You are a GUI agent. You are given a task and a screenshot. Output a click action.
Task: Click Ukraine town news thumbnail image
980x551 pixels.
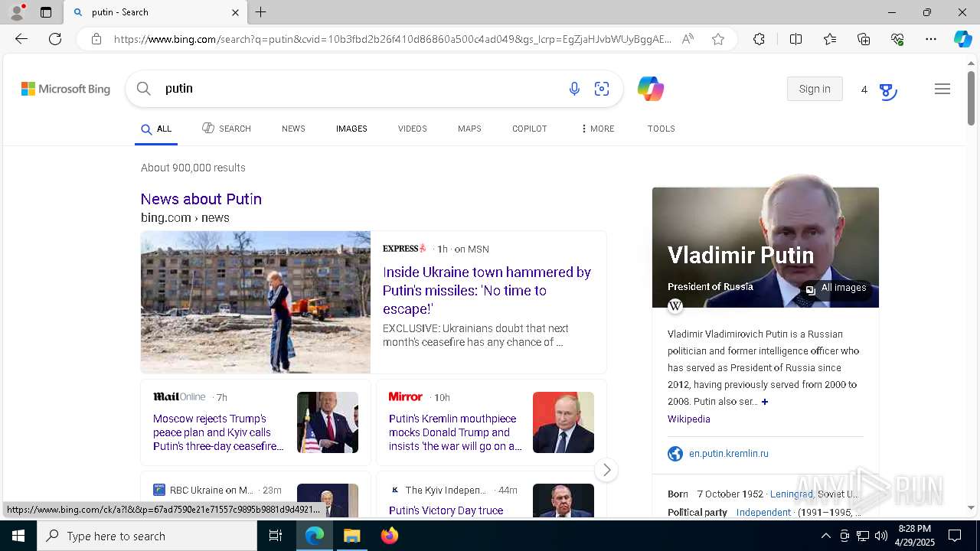click(256, 302)
